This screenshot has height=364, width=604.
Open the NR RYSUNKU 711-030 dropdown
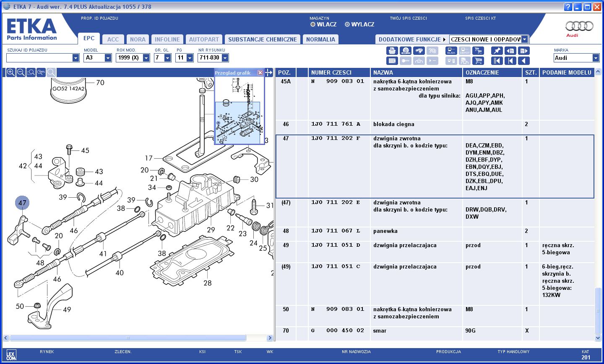click(225, 58)
